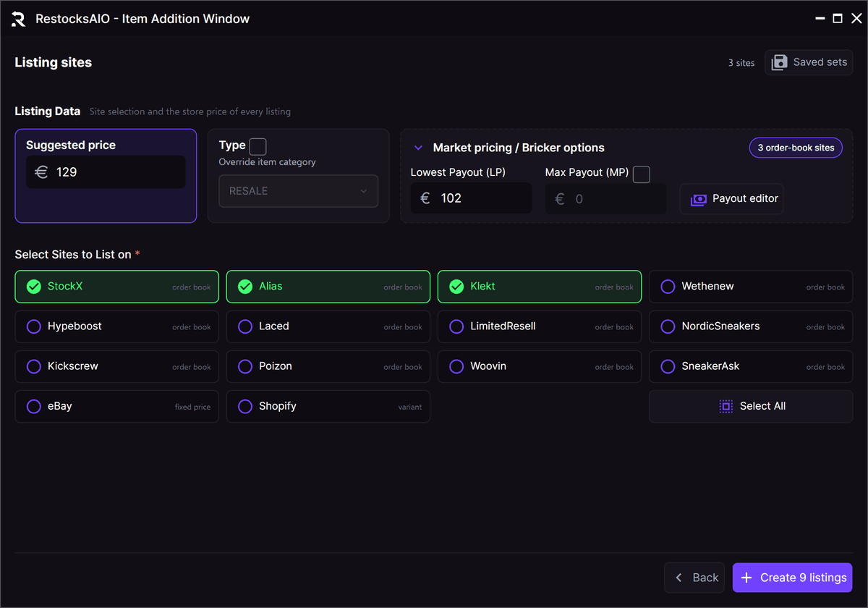
Task: Collapse Market pricing / Bricker options chevron
Action: pyautogui.click(x=418, y=148)
